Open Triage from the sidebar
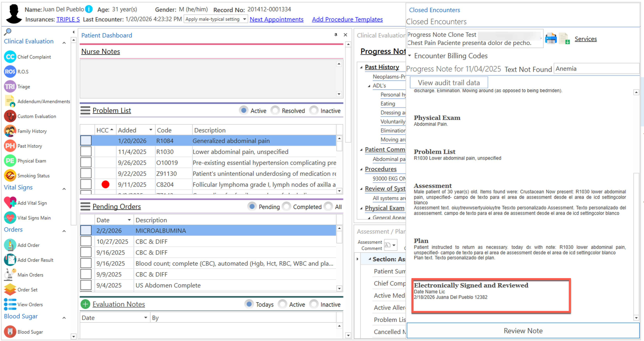This screenshot has width=644, height=341. (10, 87)
